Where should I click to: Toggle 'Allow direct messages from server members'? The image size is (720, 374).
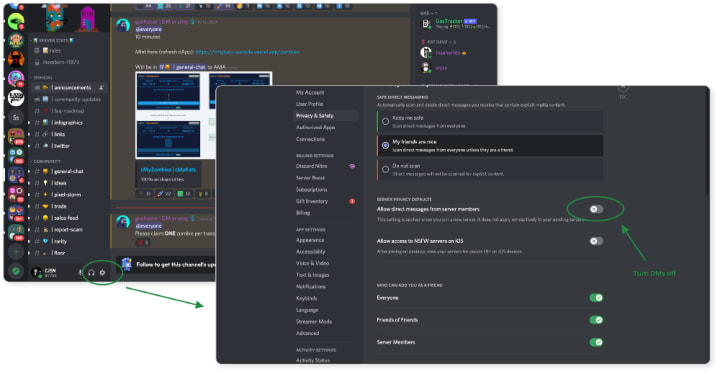coord(596,209)
